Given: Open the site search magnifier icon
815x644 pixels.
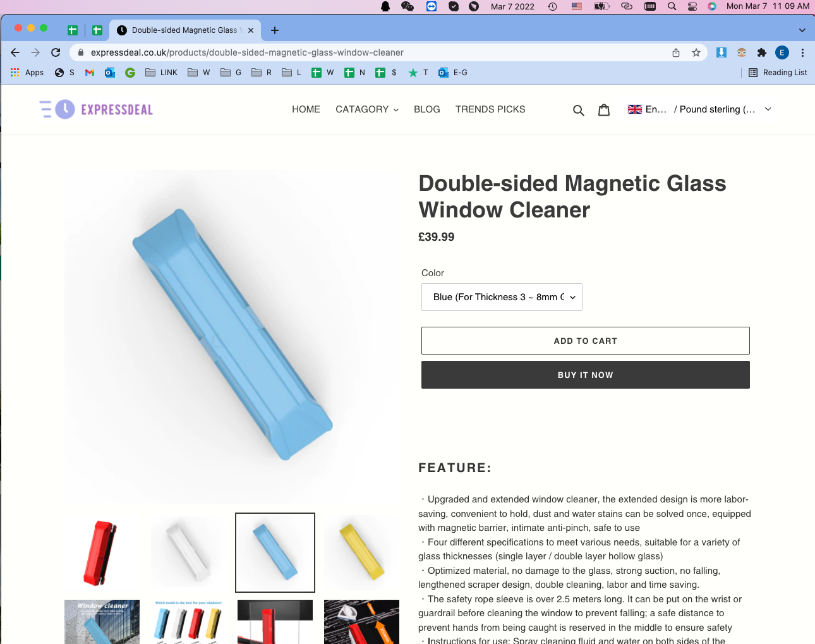Looking at the screenshot, I should (578, 110).
